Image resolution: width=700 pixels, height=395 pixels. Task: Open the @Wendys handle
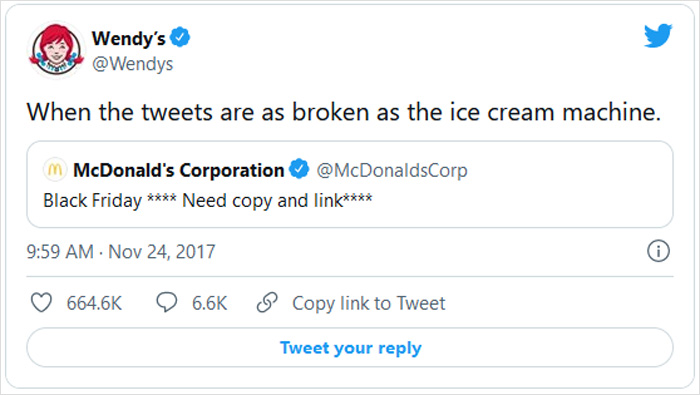133,64
